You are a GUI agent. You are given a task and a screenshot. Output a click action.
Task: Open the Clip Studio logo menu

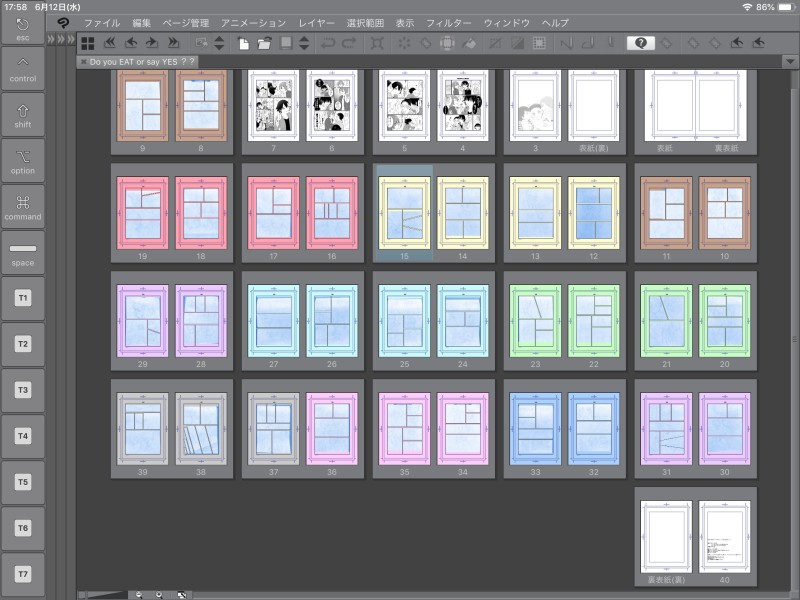63,23
